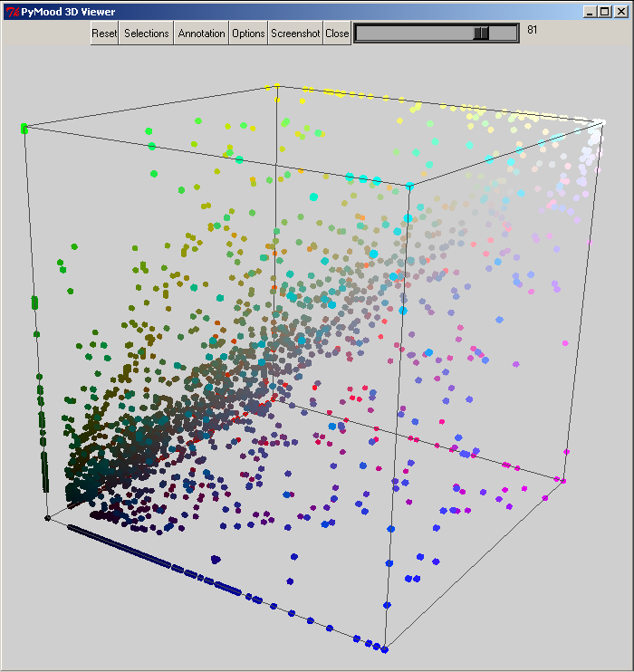Close the window with the X button
Image resolution: width=634 pixels, height=672 pixels.
click(620, 12)
